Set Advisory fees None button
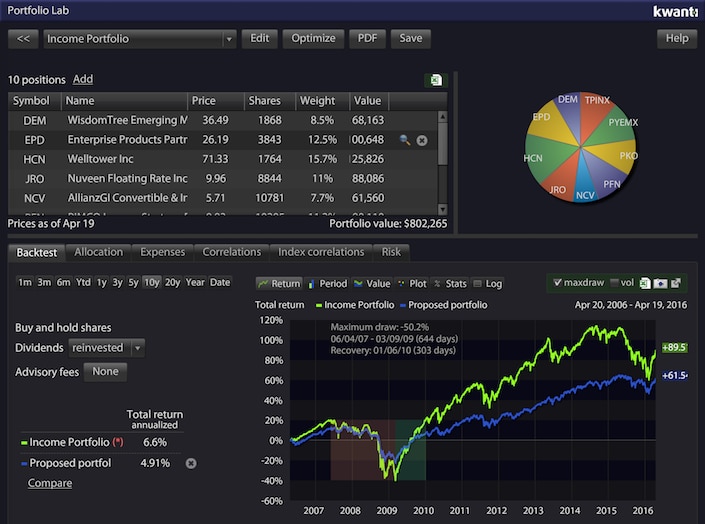 105,372
